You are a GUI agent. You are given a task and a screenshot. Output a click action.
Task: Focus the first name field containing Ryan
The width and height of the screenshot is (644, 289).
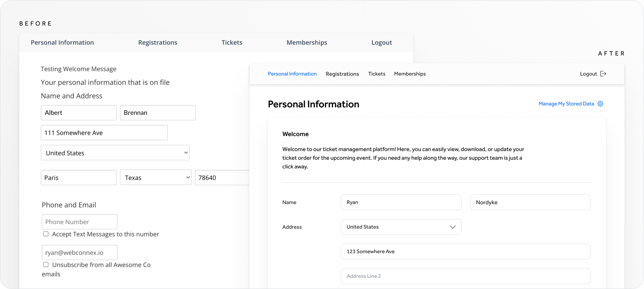pyautogui.click(x=401, y=203)
